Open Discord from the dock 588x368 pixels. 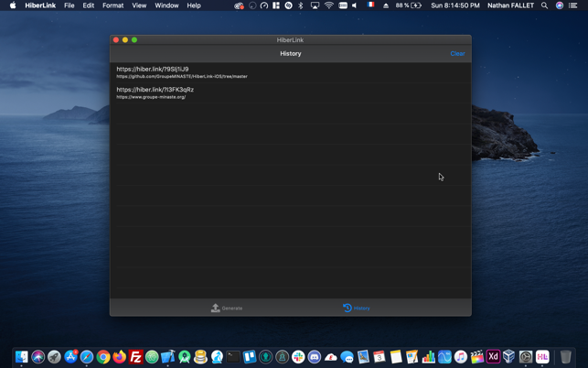[315, 356]
